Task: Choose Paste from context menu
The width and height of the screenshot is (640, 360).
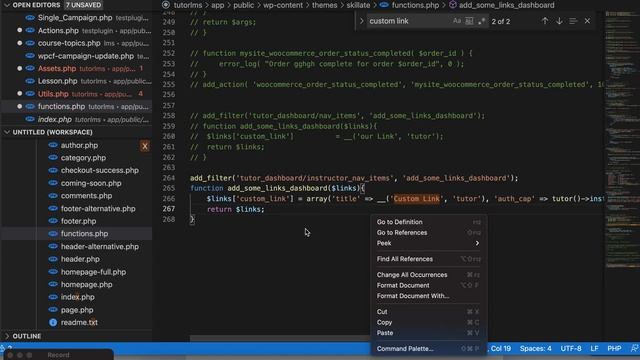Action: (x=429, y=333)
